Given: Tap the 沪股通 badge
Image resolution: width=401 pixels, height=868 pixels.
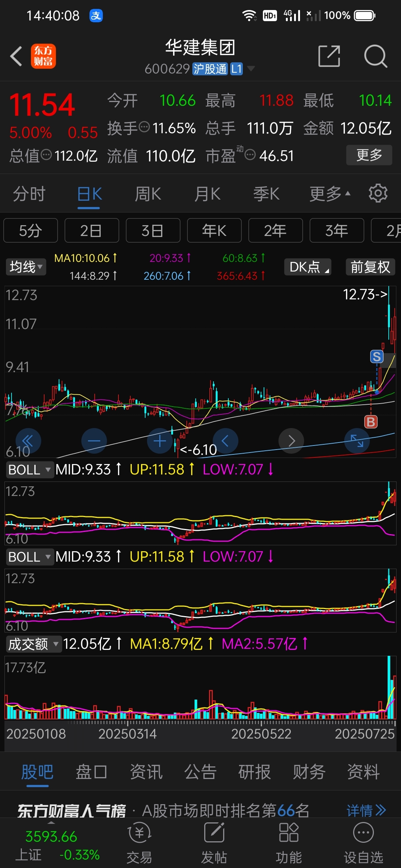Looking at the screenshot, I should (x=210, y=69).
